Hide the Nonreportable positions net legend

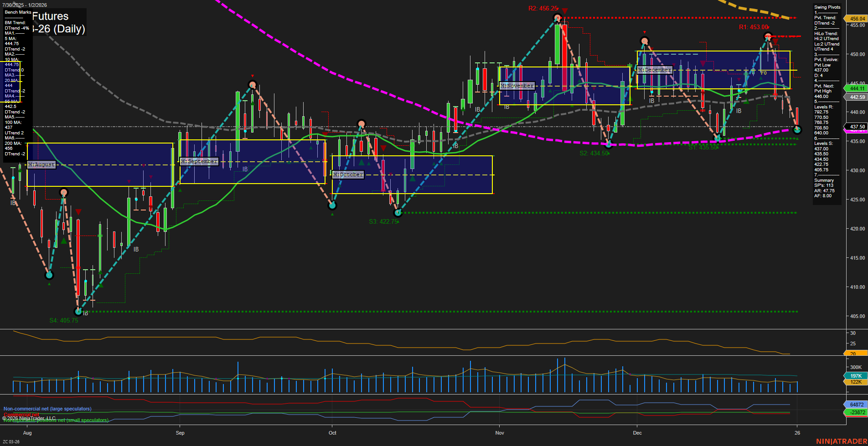tap(55, 420)
